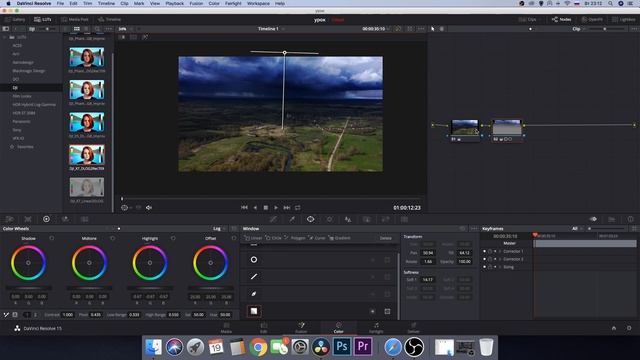The image size is (640, 360).
Task: Open Finder from the dock
Action: 153,347
